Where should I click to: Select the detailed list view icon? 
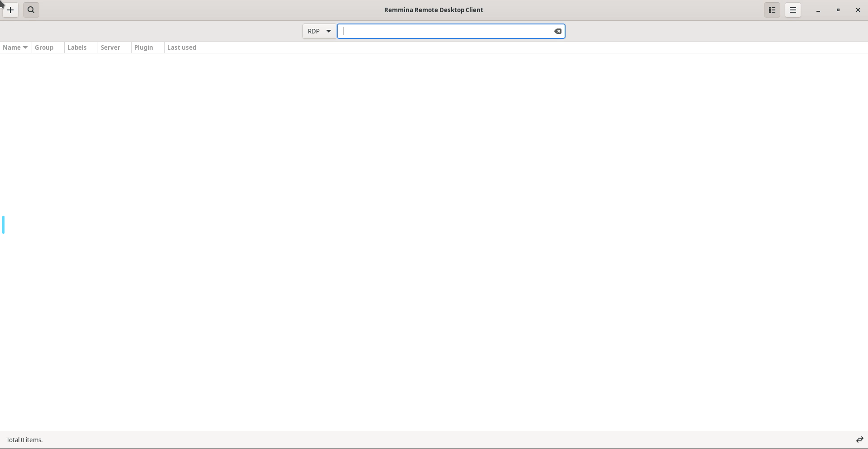(x=772, y=9)
